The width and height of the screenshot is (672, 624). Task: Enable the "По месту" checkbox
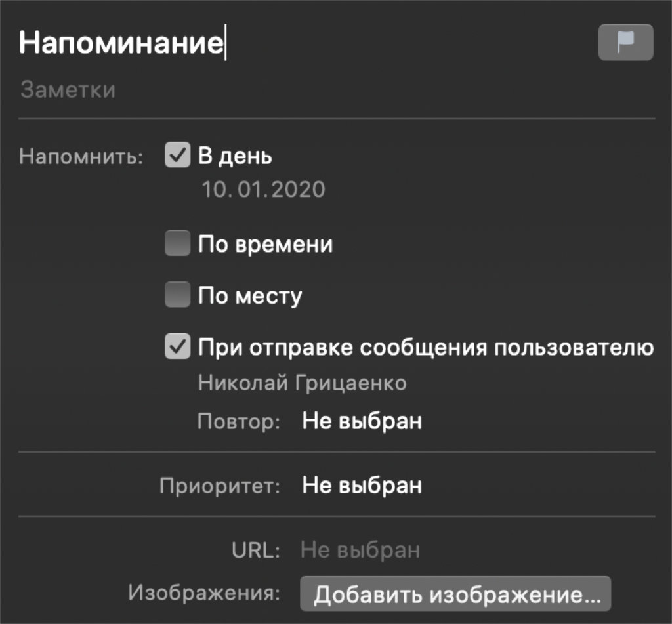pos(177,296)
